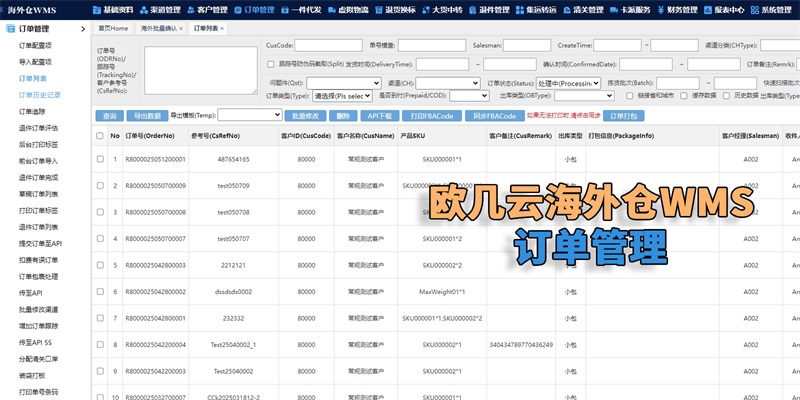The width and height of the screenshot is (800, 400).
Task: Open the 问题件(Qst) dropdown
Action: (x=343, y=83)
